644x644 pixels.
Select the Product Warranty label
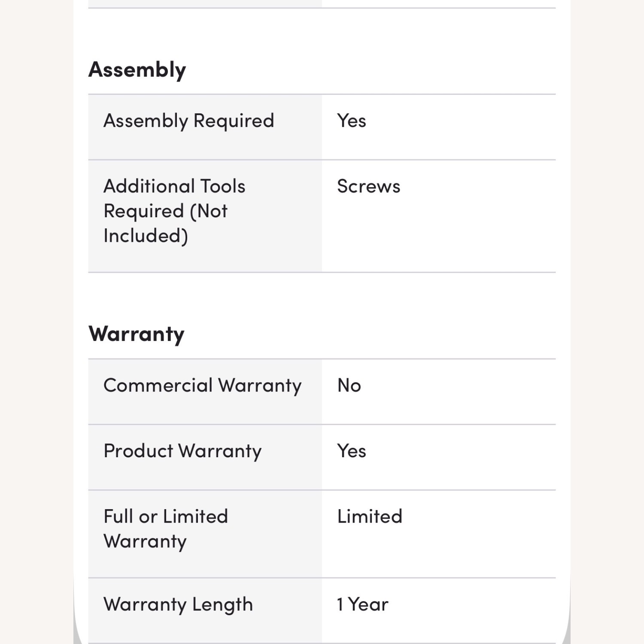pyautogui.click(x=182, y=451)
